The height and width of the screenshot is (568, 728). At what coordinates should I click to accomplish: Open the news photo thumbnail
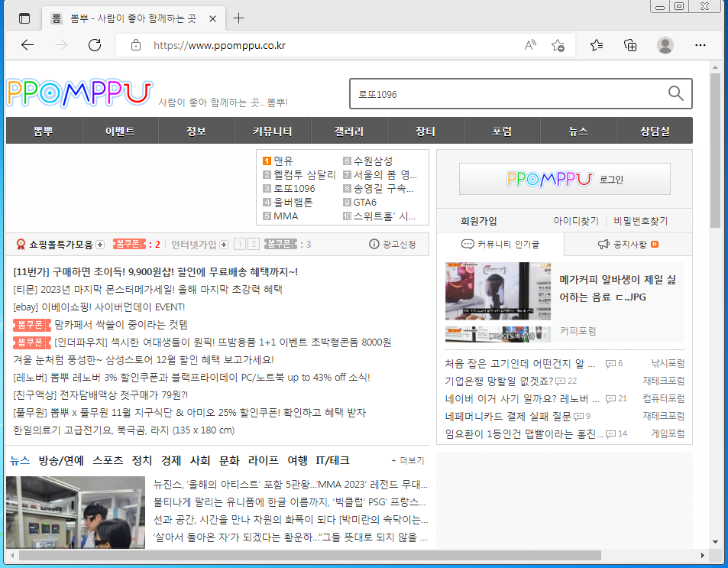pyautogui.click(x=76, y=512)
